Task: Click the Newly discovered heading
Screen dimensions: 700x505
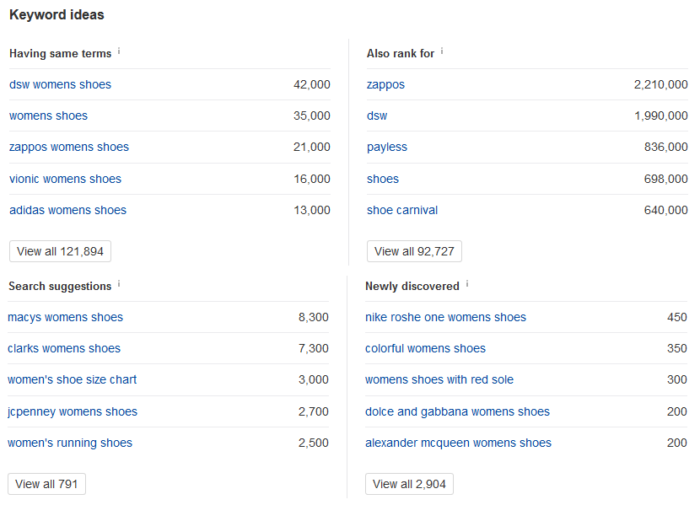Action: (x=412, y=286)
